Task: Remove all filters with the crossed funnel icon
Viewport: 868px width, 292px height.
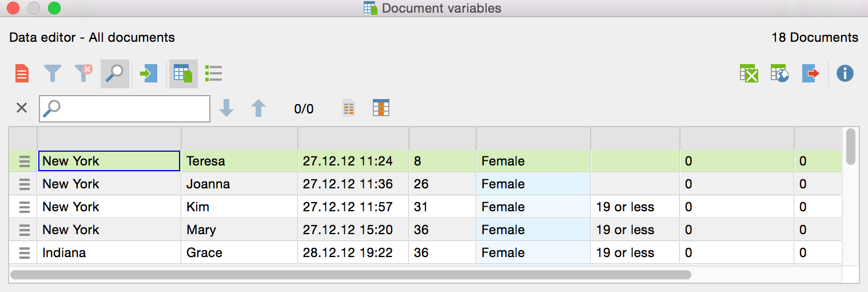Action: tap(83, 74)
